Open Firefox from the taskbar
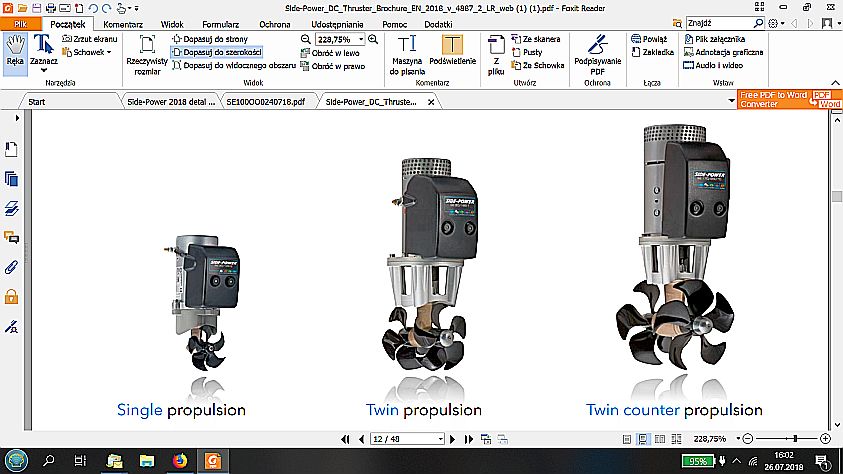 (x=180, y=461)
